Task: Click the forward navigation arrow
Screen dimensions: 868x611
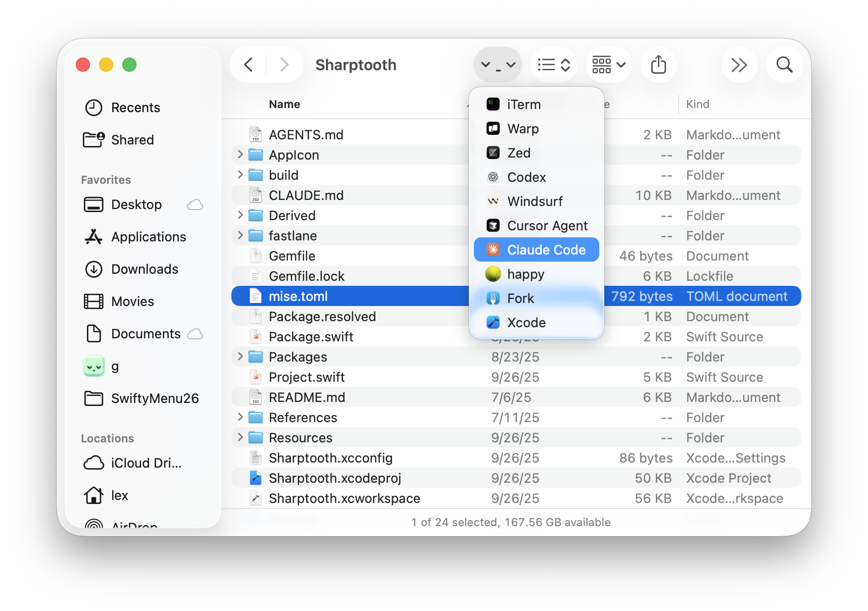Action: [284, 65]
